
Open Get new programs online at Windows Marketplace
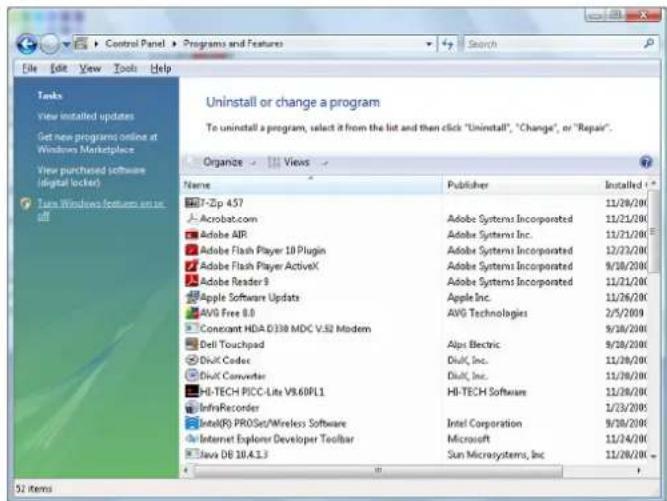[97, 143]
